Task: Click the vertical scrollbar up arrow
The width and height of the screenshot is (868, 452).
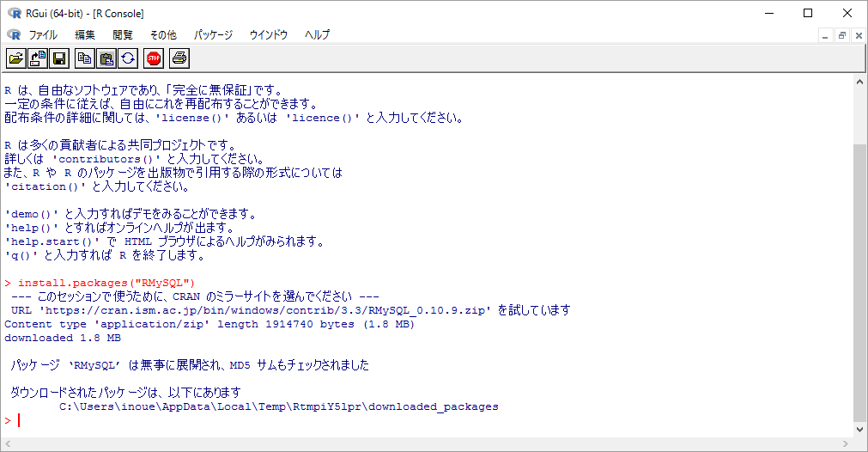Action: tap(859, 82)
